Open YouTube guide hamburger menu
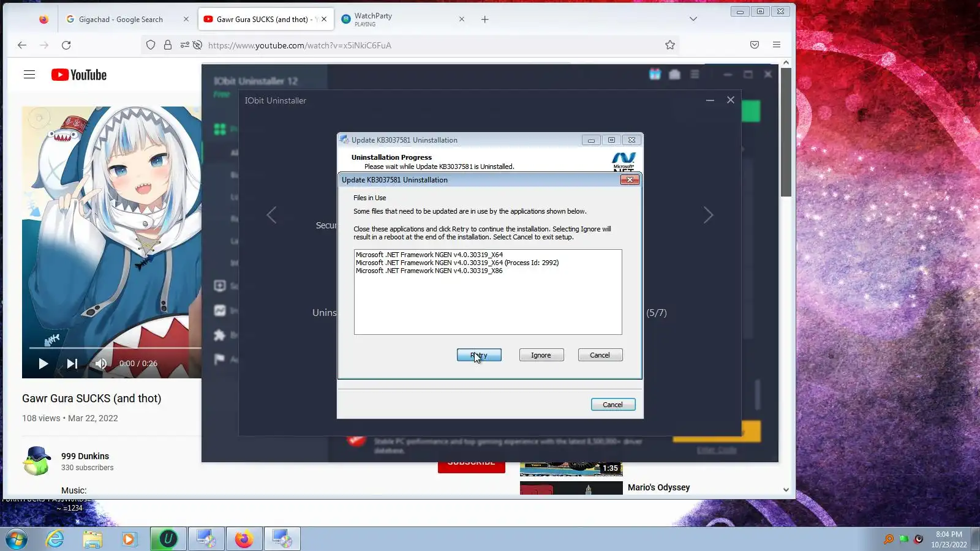 pos(29,75)
